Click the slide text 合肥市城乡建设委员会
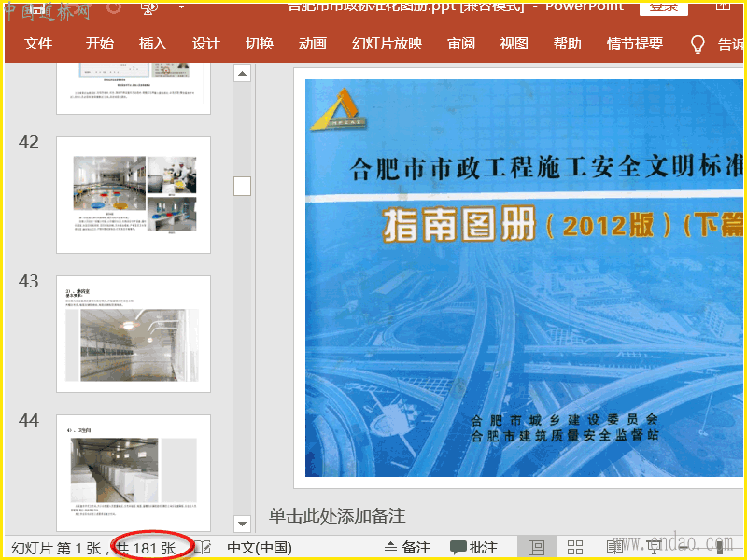The image size is (747, 560). pos(565,420)
